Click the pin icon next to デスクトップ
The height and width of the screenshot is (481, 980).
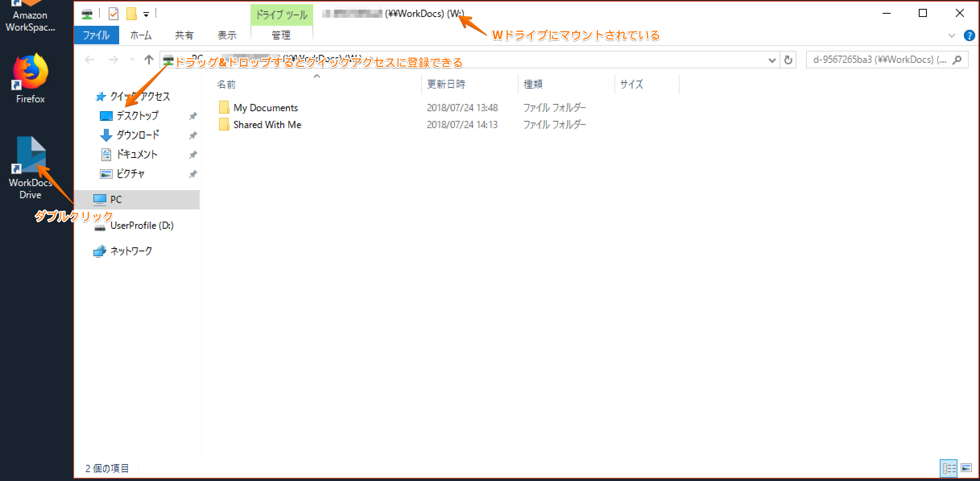pyautogui.click(x=193, y=116)
